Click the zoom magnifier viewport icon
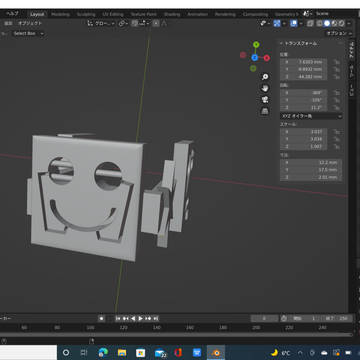Viewport: 360px width, 360px height. (265, 77)
